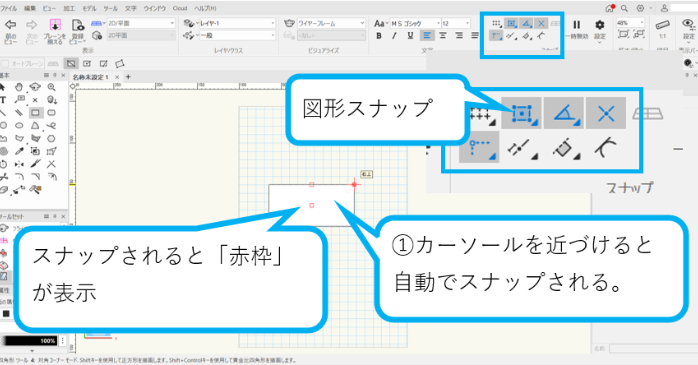Open the 基本 palette options menu
This screenshot has width=698, height=365.
pos(46,75)
